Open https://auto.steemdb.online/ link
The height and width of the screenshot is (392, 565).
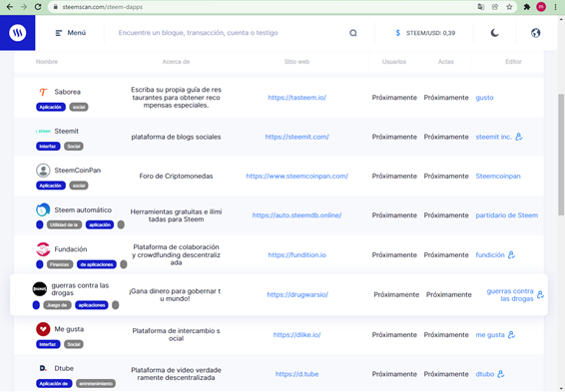tap(296, 215)
